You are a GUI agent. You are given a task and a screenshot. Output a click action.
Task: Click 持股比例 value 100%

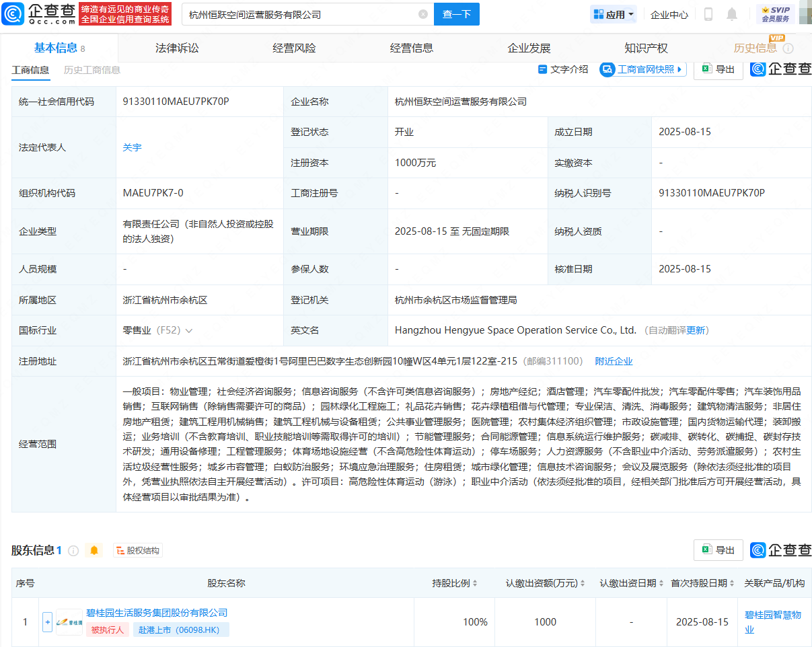[x=475, y=622]
